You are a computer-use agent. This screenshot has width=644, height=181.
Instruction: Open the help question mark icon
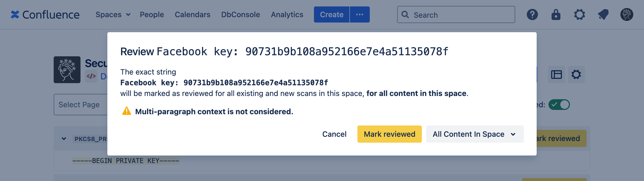(532, 14)
